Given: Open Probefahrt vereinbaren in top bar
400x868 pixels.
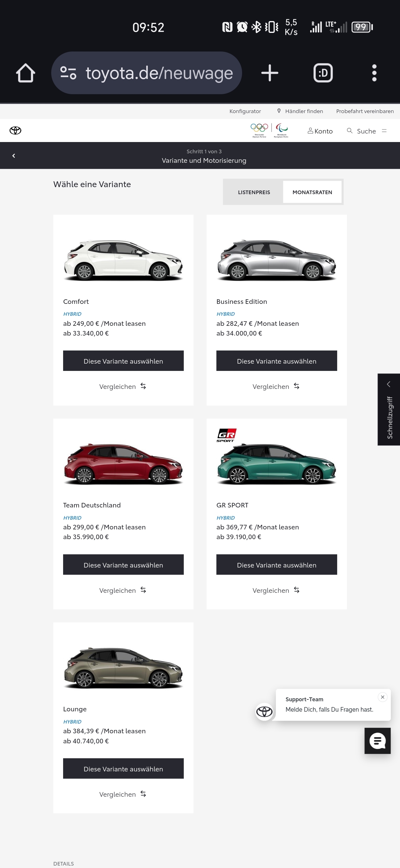Looking at the screenshot, I should 365,111.
